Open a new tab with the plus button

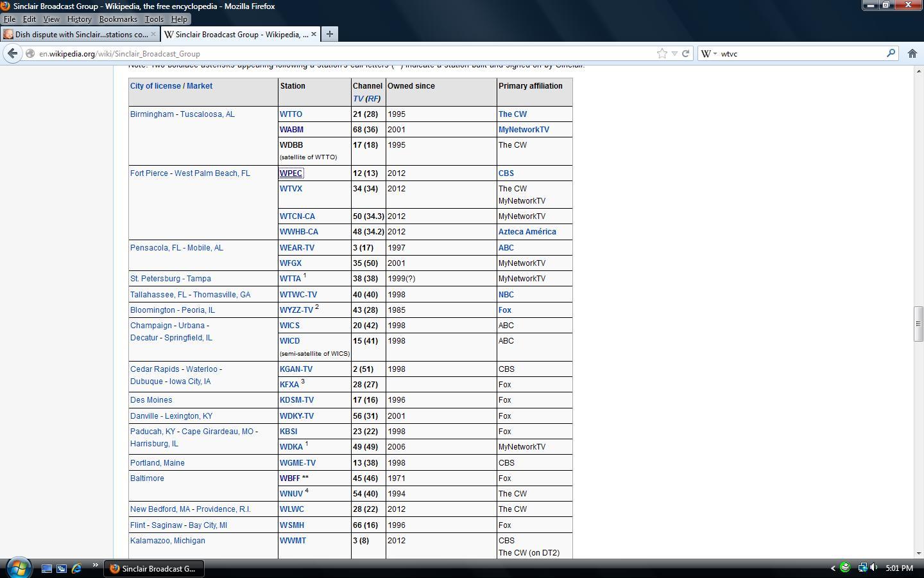[330, 34]
